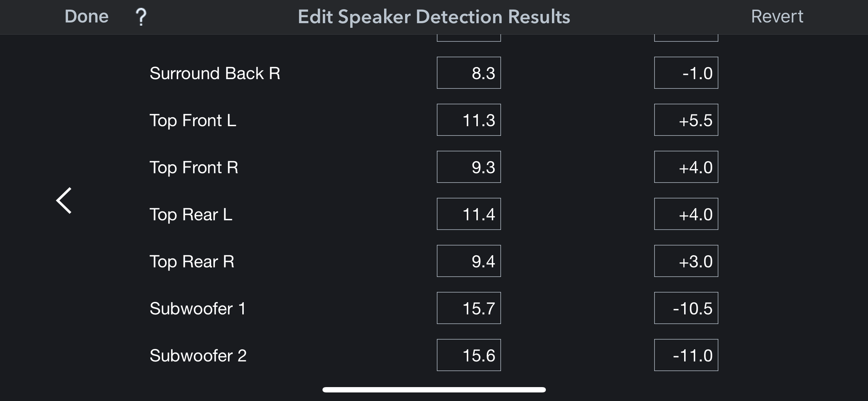Edit Top Front R distance 9.3

pyautogui.click(x=469, y=167)
